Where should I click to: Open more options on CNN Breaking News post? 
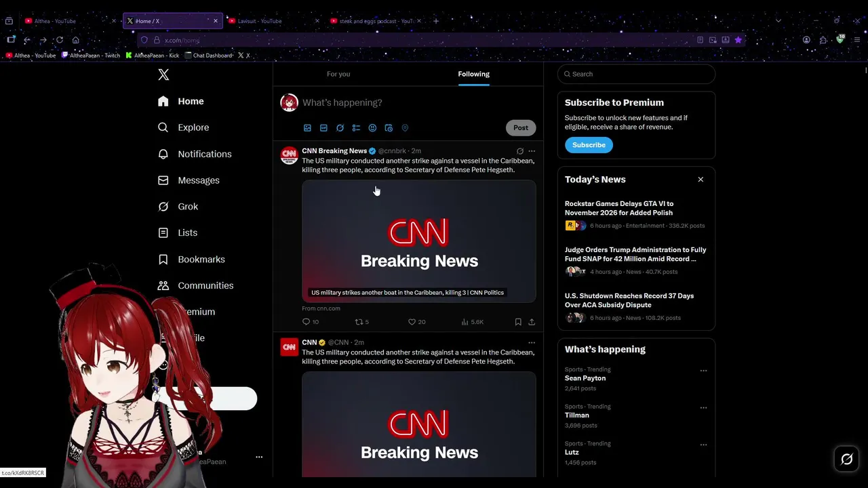coord(532,151)
